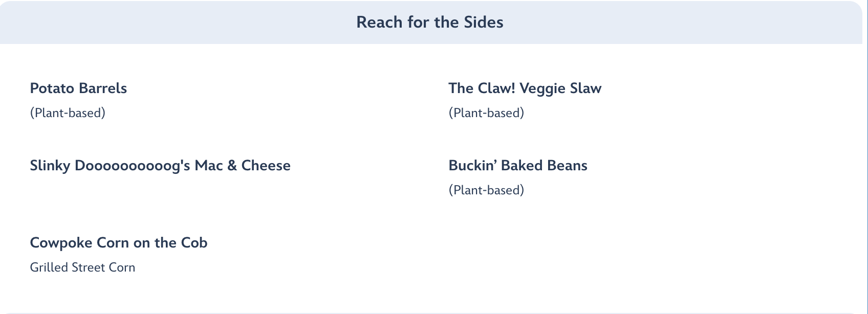Select the Cowpoke Corn on the Cob title
The height and width of the screenshot is (314, 868).
[118, 243]
